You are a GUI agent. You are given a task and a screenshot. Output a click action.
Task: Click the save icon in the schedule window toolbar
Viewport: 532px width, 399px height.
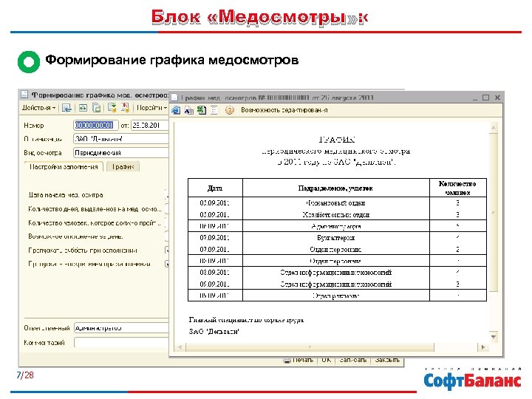(176, 110)
